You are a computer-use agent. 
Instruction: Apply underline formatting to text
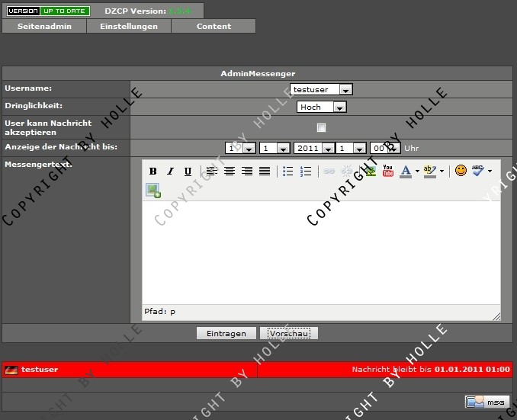point(188,172)
